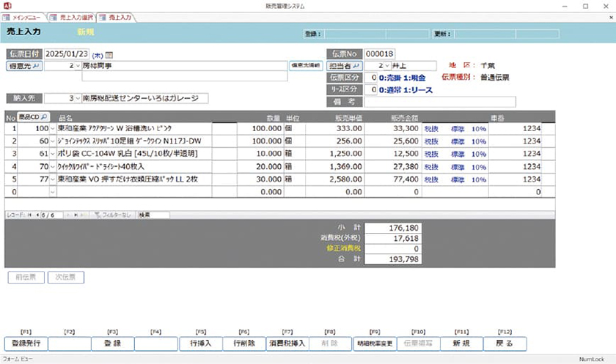Click the フィルターなし filter indicator
The width and height of the screenshot is (616, 364).
114,215
